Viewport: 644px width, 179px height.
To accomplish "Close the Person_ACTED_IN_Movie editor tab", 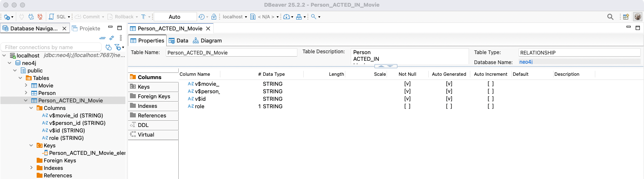I will coord(208,28).
